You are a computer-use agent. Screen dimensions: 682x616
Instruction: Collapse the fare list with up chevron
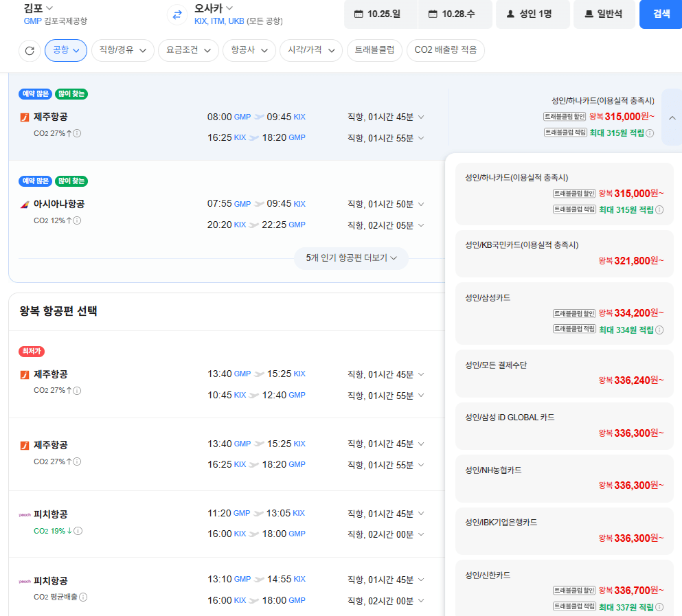pyautogui.click(x=672, y=117)
